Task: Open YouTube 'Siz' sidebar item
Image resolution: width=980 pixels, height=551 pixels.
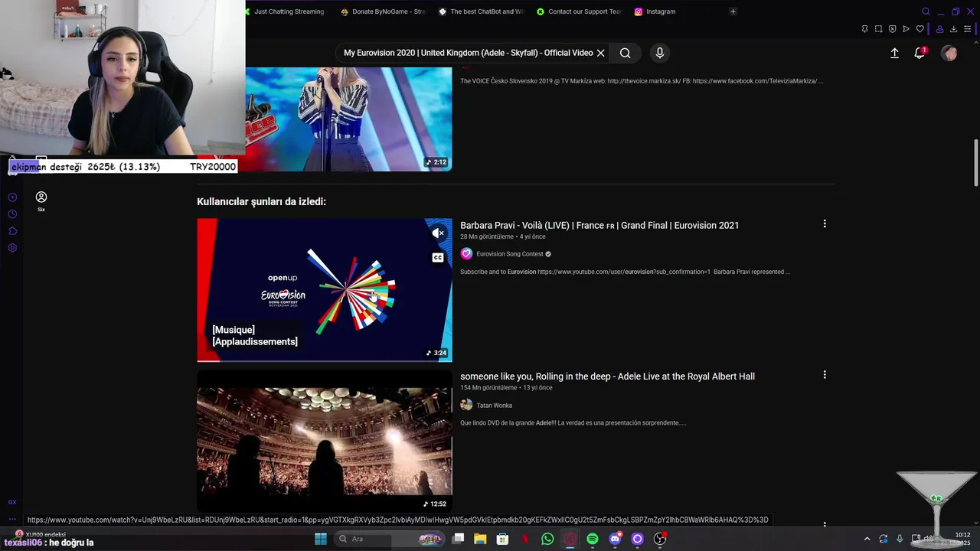Action: [41, 201]
